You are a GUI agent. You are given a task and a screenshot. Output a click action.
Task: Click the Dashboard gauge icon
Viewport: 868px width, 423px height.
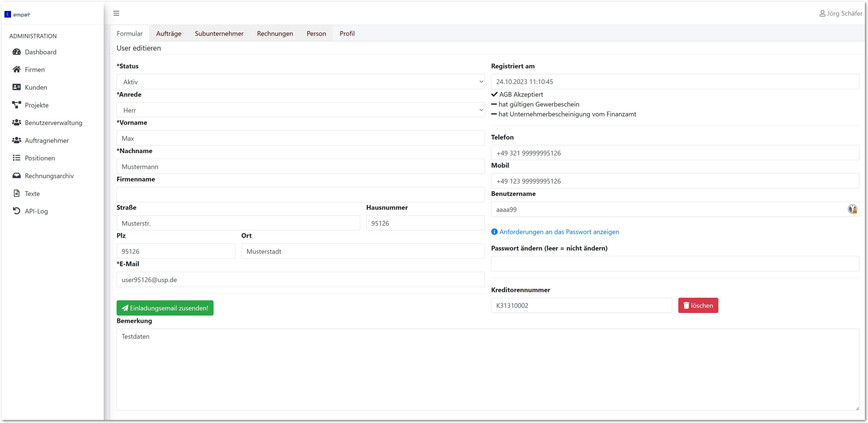tap(17, 52)
